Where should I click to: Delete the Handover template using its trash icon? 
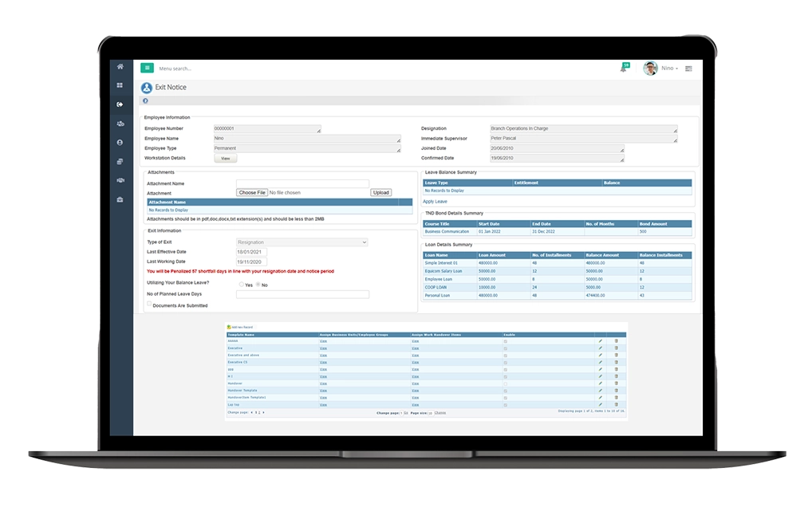pos(616,383)
